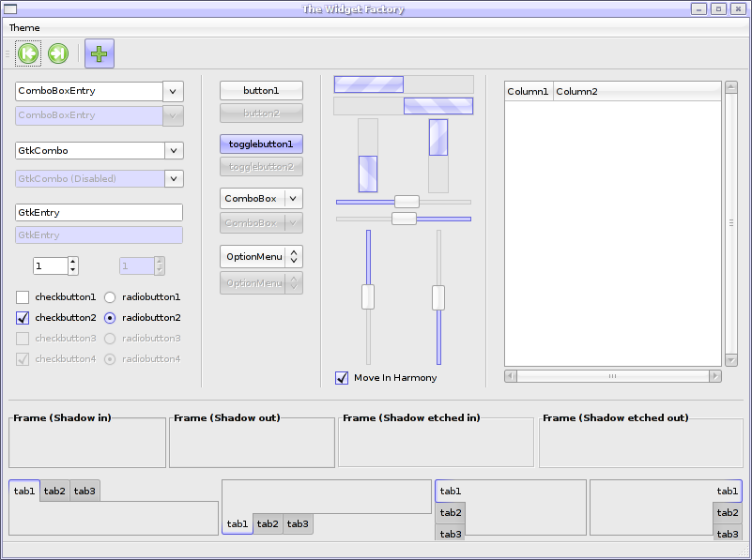Switch to tab2 in top-tabbed notebook
752x560 pixels.
tap(54, 491)
